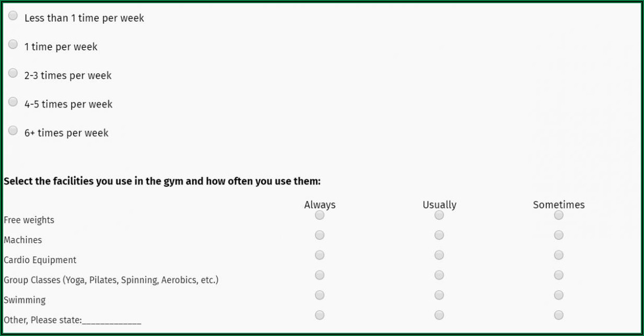644x336 pixels.
Task: Set Machines to Usually
Action: [439, 235]
